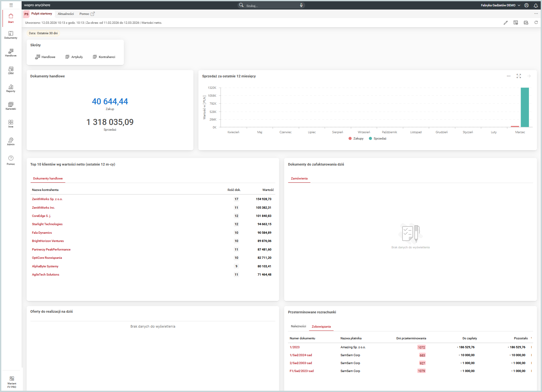The image size is (542, 392).
Task: Open Admin settings in the sidebar
Action: 11,141
